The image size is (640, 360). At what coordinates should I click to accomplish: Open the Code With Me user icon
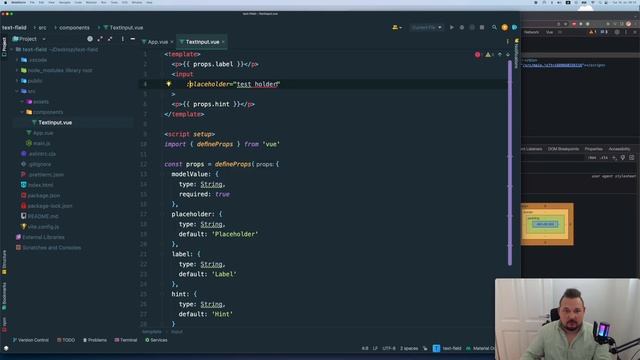tap(396, 27)
